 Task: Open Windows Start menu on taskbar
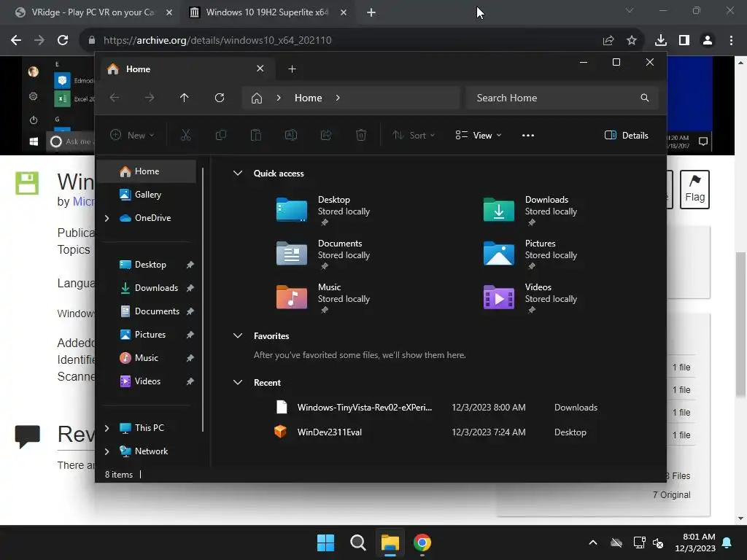pyautogui.click(x=326, y=542)
